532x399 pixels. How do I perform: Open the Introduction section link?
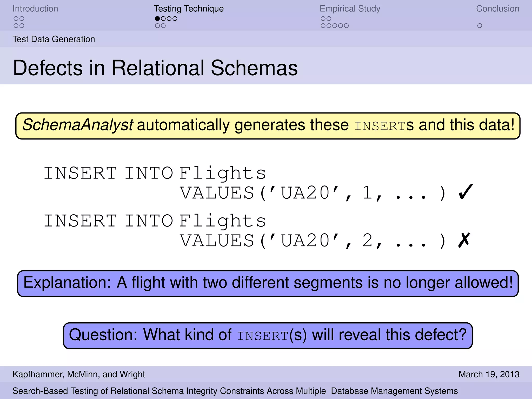coord(35,9)
